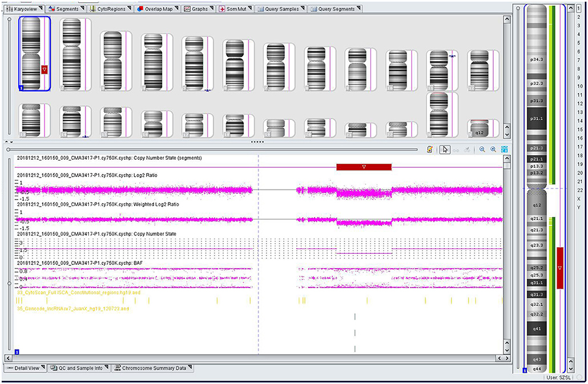Click chromosome 16 in the right number list
The width and height of the screenshot is (588, 384).
(x=580, y=138)
